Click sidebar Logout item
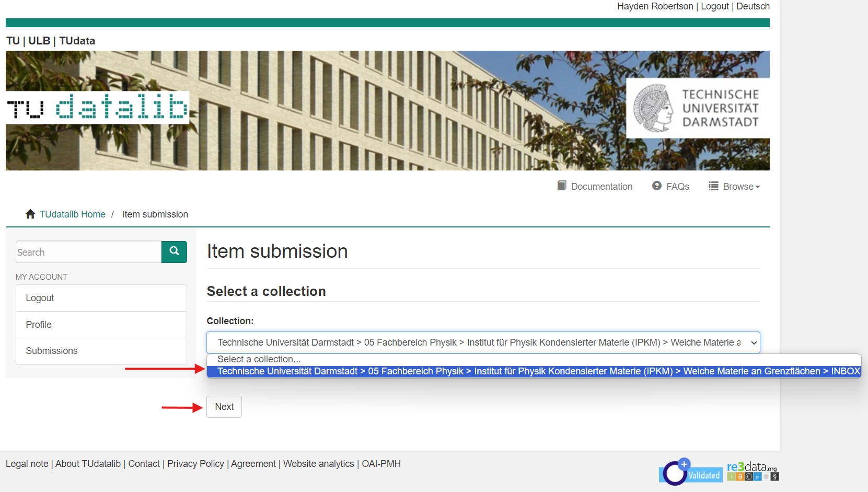Screen dimensions: 868x492 pos(101,298)
